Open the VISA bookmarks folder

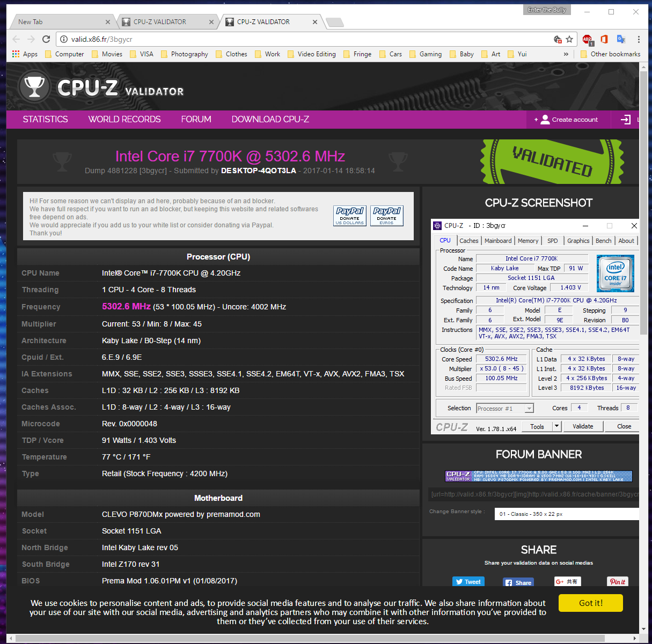click(x=141, y=54)
